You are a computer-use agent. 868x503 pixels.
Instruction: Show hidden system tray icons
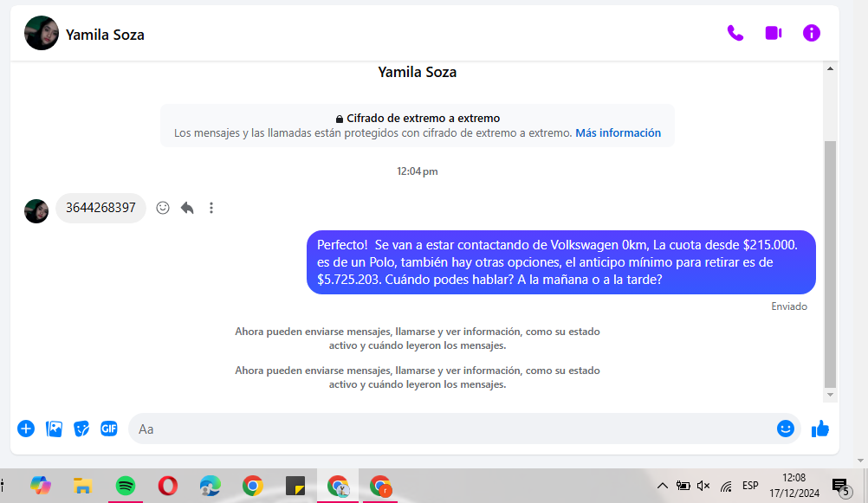click(x=663, y=486)
